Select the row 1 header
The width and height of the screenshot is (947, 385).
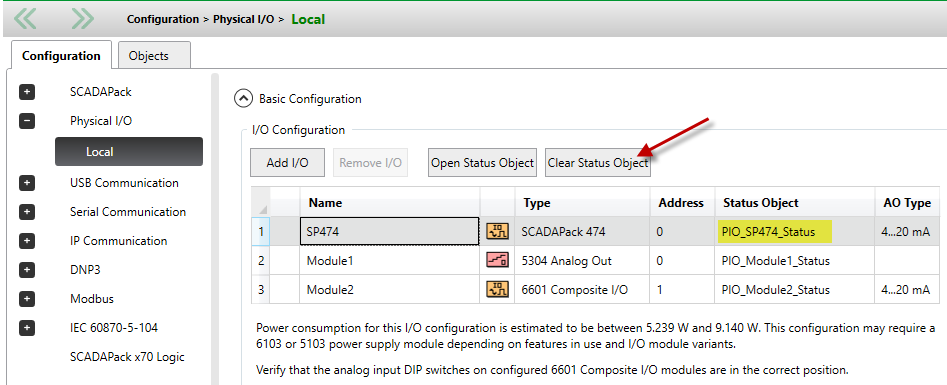pyautogui.click(x=261, y=231)
